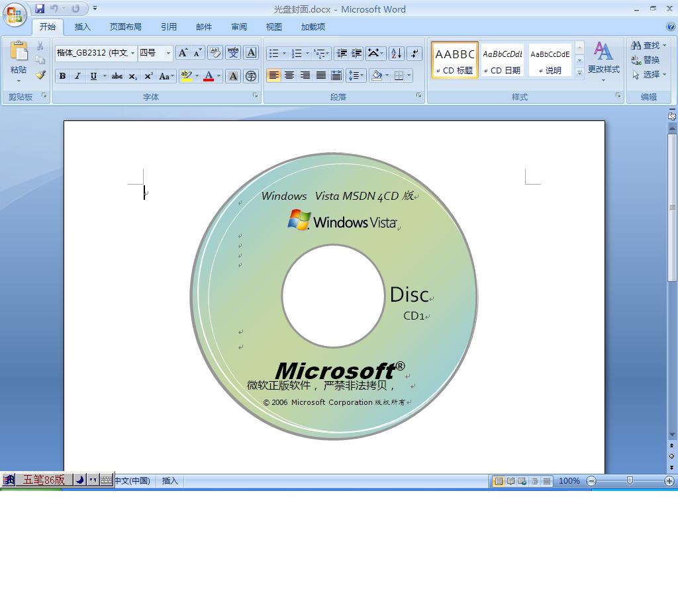Save the document via Quick Access
This screenshot has width=678, height=616.
(x=40, y=8)
